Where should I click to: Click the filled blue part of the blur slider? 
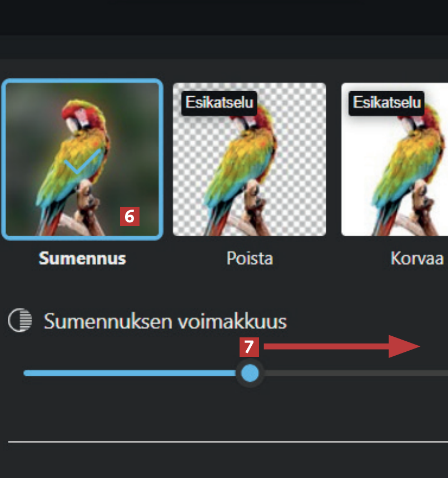pos(131,373)
